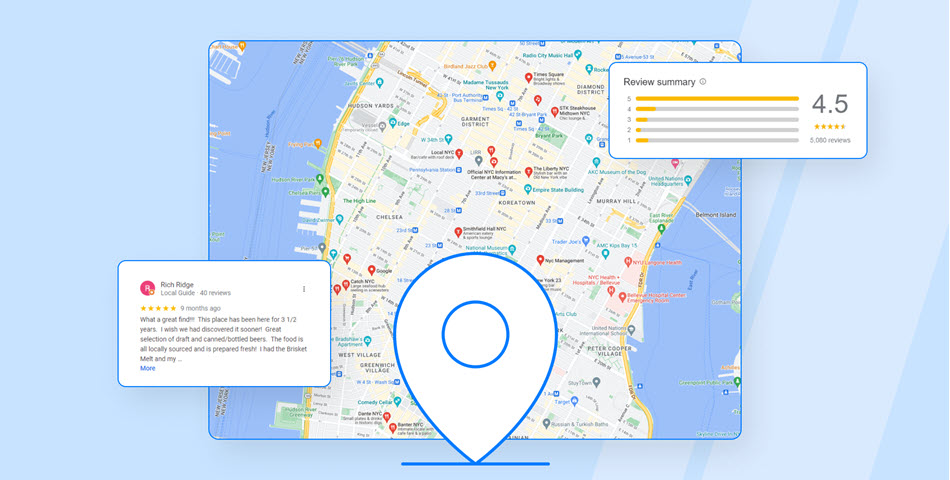Click the HUDSON YARDS neighborhood label

[x=371, y=105]
